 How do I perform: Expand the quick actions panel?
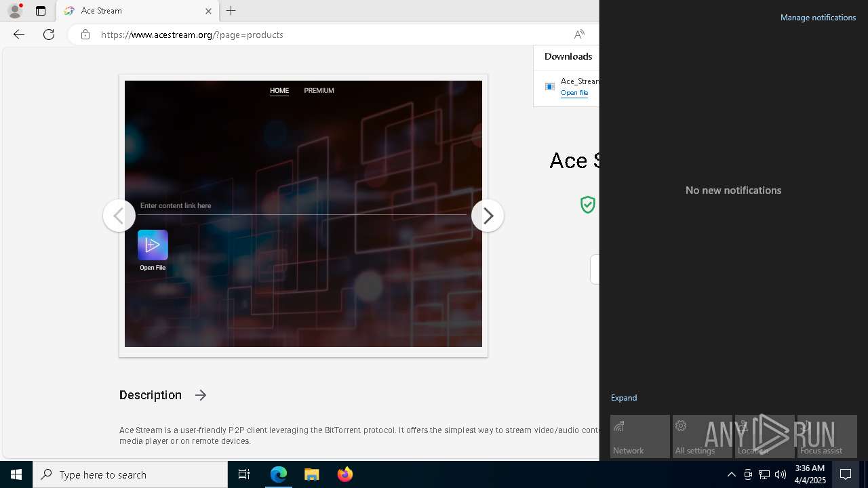coord(624,398)
